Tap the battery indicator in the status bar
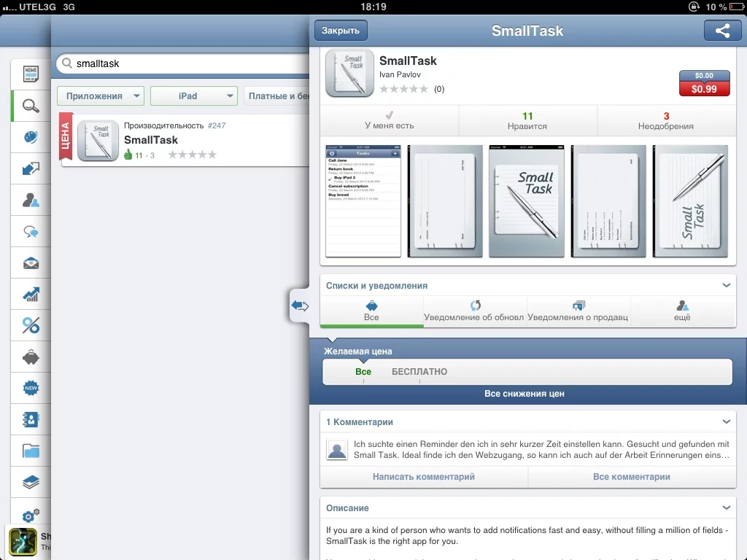This screenshot has height=560, width=747. [736, 7]
